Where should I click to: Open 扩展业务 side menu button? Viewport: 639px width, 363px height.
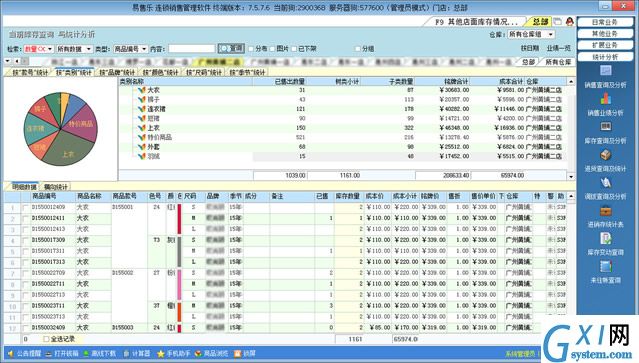coord(605,45)
